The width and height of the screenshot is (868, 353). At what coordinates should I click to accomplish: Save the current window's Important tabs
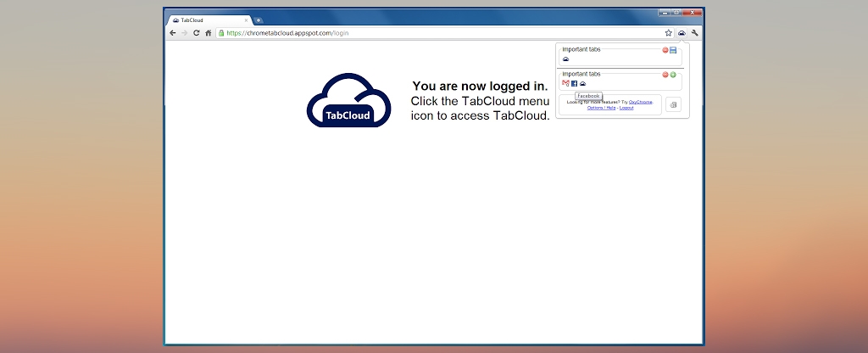coord(673,50)
